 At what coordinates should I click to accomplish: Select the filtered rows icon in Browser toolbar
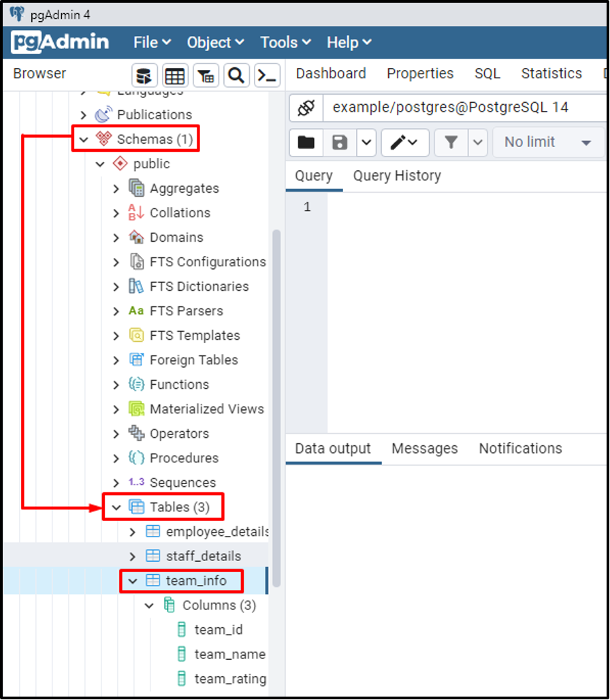[x=206, y=75]
